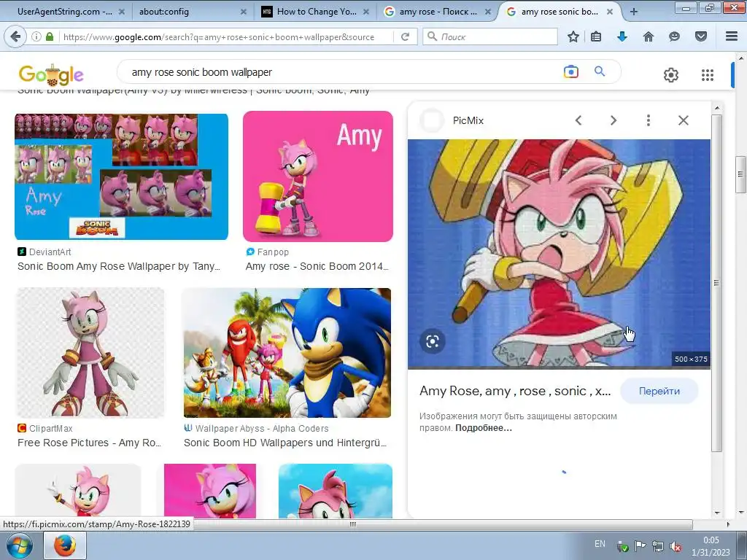Select the DeviantArt Amy Rose collage thumbnail

(121, 176)
